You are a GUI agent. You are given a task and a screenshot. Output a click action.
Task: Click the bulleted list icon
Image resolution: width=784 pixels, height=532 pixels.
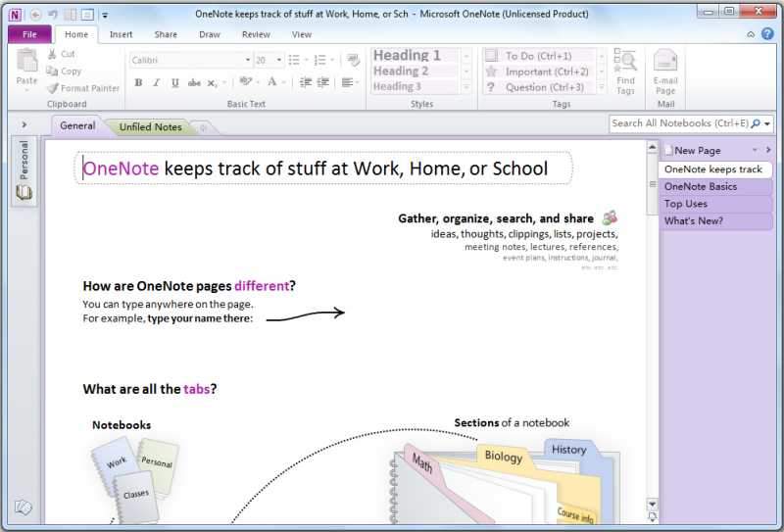tap(294, 60)
